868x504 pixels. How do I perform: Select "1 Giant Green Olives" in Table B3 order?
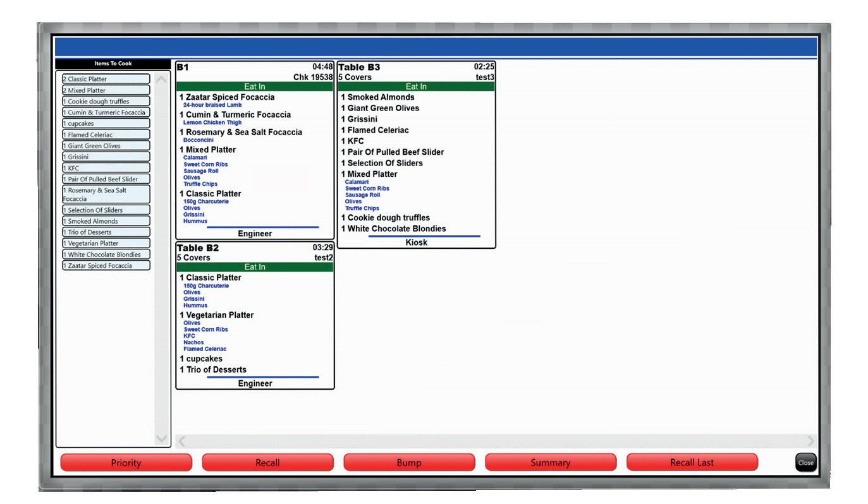click(380, 108)
